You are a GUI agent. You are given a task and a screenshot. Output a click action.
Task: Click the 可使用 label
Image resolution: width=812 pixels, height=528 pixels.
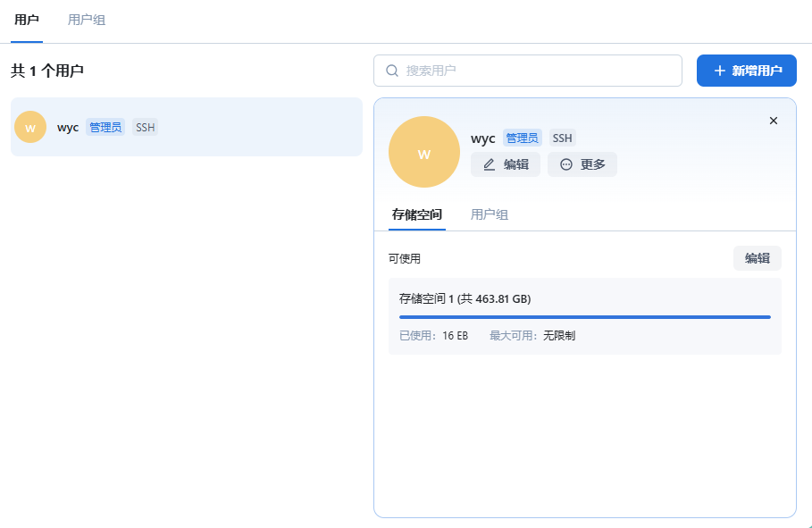(x=405, y=258)
